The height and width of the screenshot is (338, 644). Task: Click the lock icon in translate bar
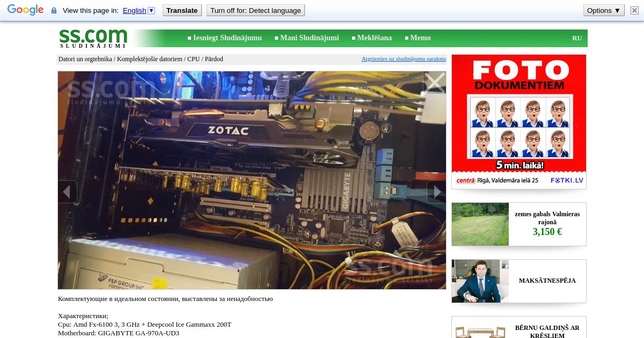coord(54,11)
